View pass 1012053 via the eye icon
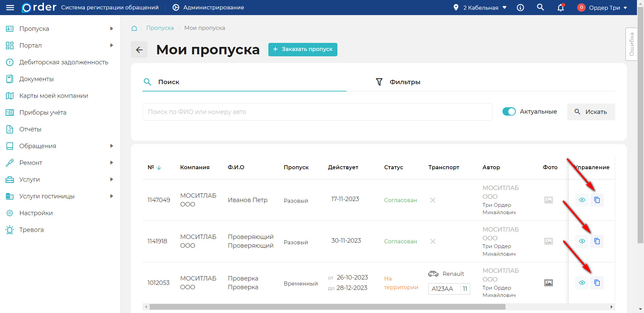This screenshot has width=644, height=313. [582, 283]
